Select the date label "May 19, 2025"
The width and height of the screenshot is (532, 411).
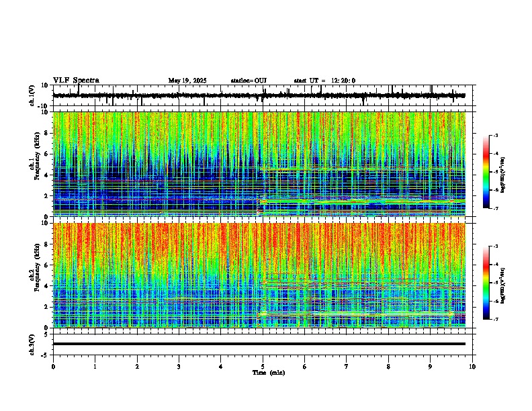coord(187,81)
